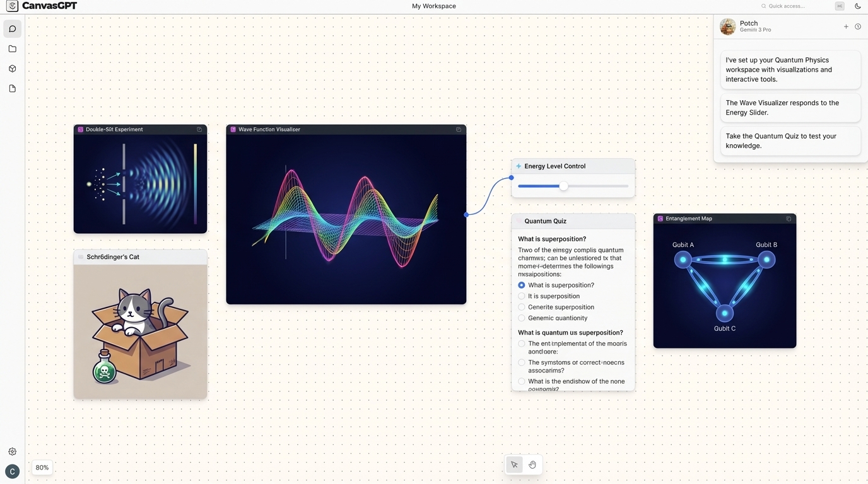Select the pointer cursor tool

(x=515, y=465)
